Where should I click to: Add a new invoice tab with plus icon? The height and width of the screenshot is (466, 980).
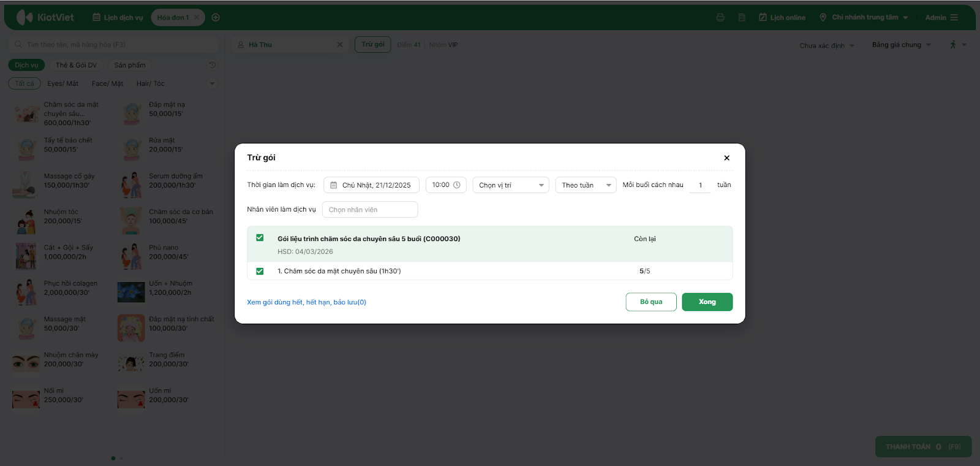216,18
